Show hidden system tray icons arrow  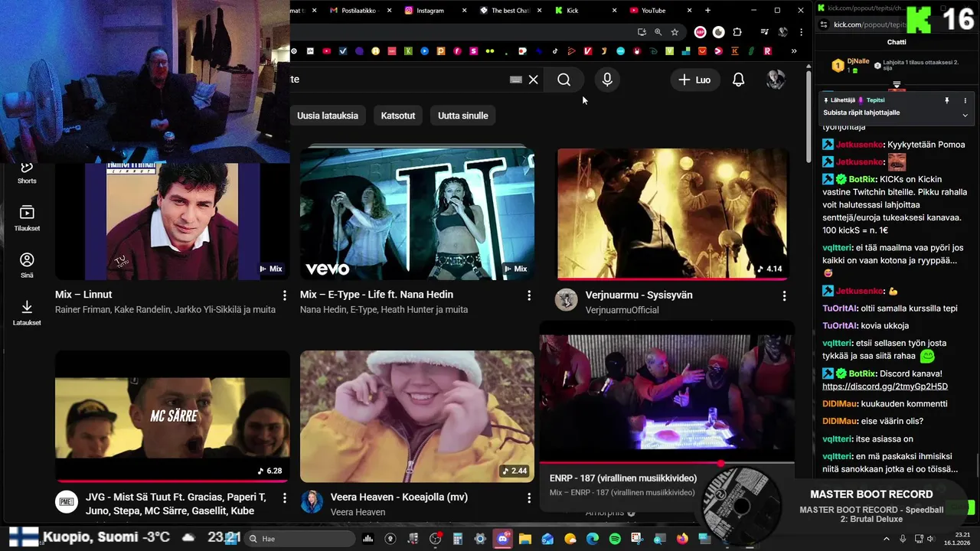click(888, 539)
